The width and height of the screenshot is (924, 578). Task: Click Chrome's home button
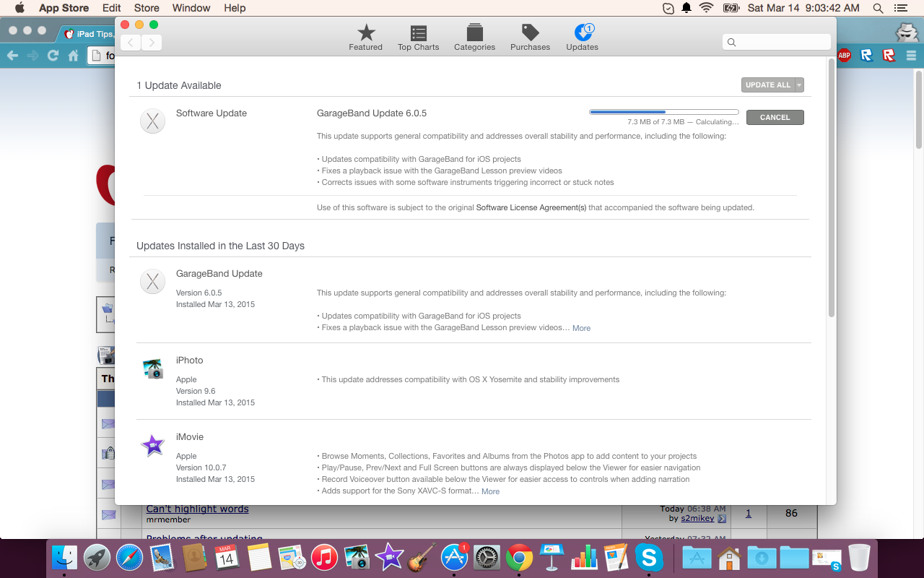pyautogui.click(x=73, y=55)
